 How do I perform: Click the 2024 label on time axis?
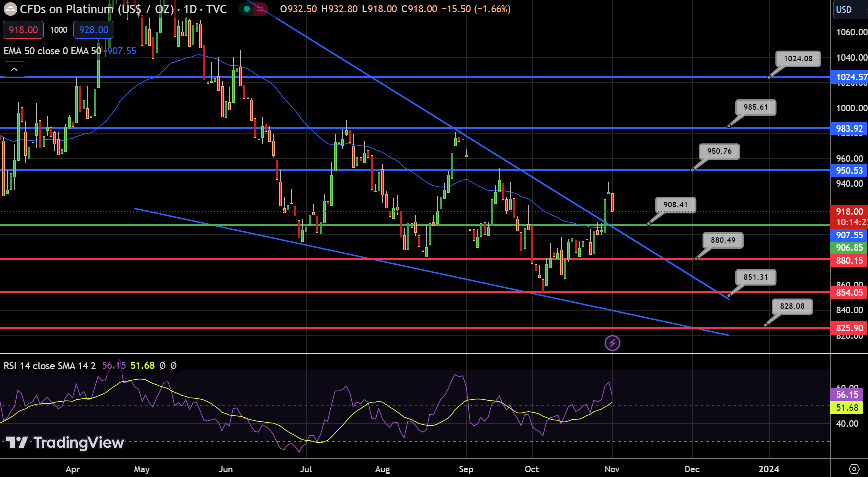click(769, 469)
